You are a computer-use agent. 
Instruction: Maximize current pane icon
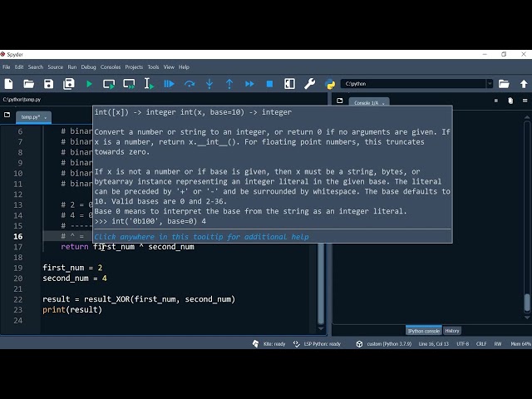289,84
